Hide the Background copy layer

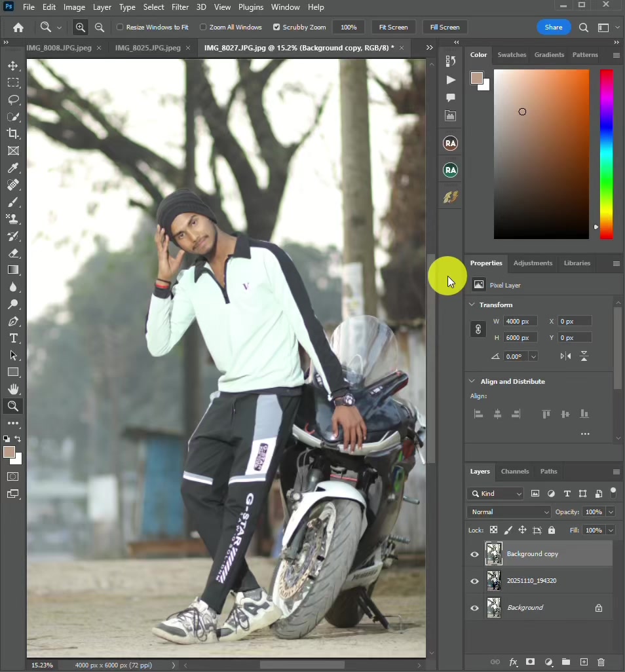tap(474, 554)
